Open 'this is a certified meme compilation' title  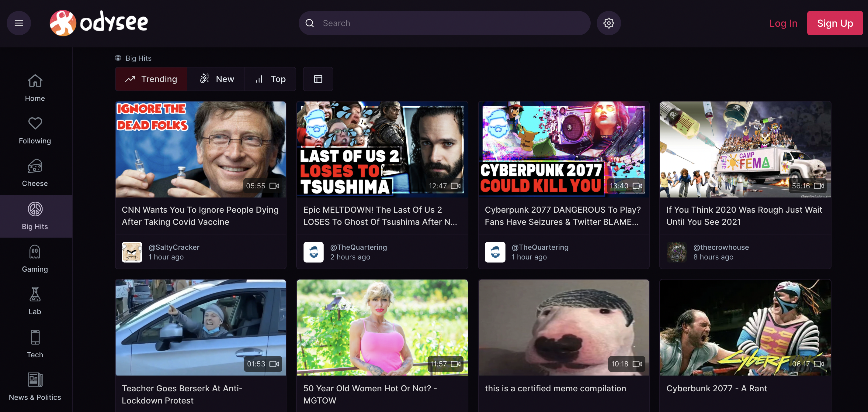pos(555,388)
